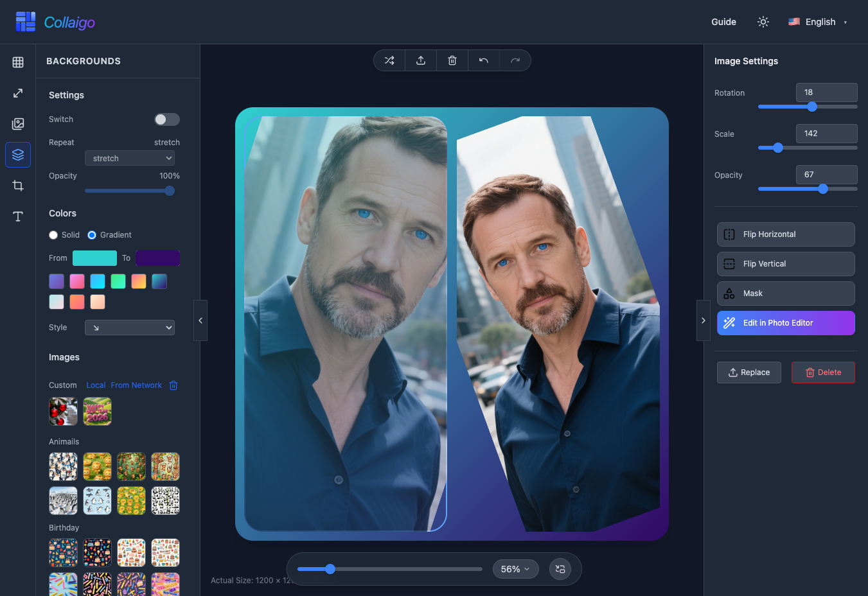Open the English language dropdown
868x596 pixels.
[818, 22]
